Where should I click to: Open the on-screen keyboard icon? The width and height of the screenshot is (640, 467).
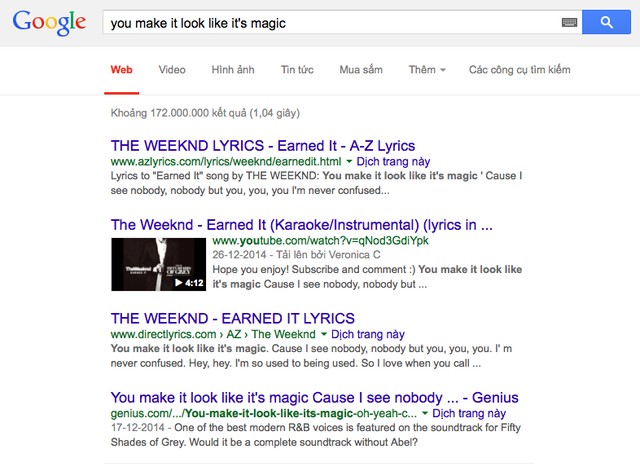click(569, 22)
